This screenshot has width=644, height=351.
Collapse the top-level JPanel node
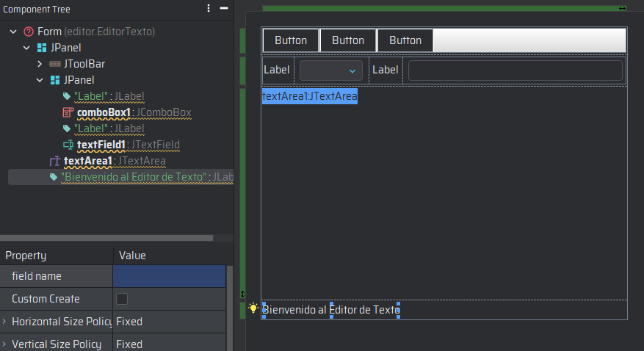click(26, 48)
